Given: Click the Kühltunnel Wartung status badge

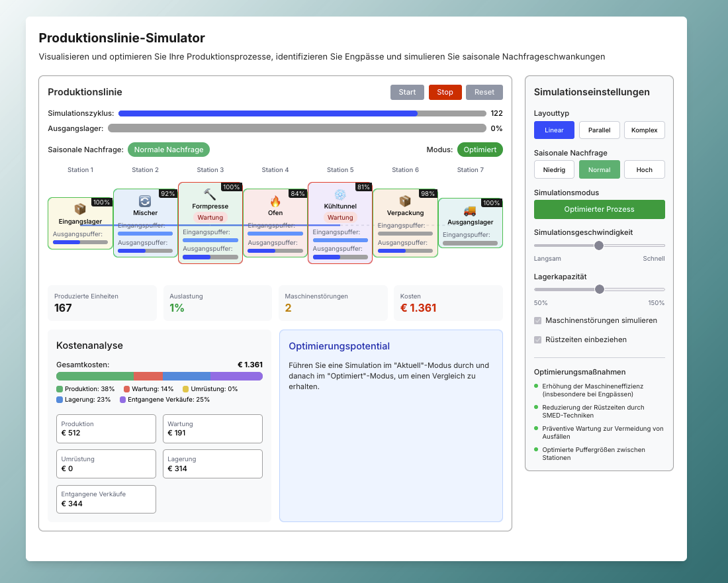Looking at the screenshot, I should point(340,217).
